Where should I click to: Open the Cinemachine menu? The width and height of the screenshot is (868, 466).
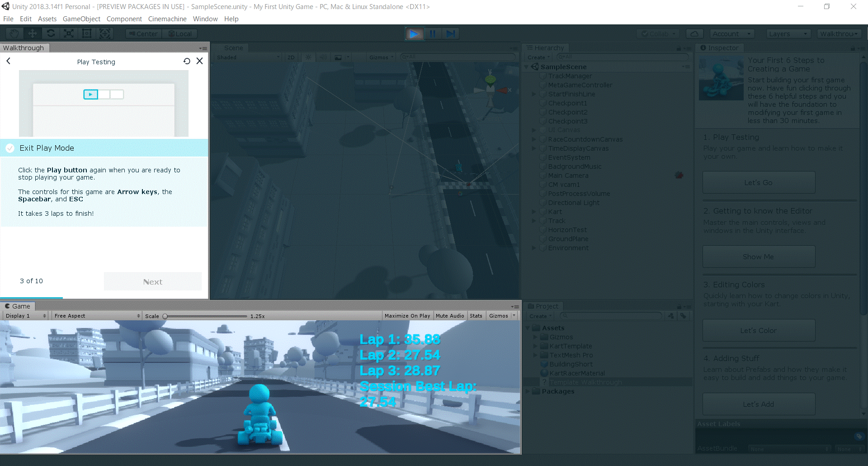(167, 19)
